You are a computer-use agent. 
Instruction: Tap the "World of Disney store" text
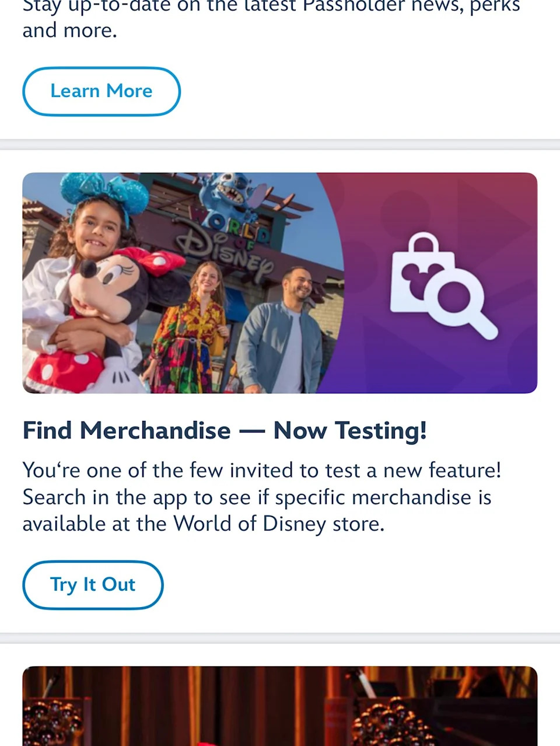tap(278, 524)
